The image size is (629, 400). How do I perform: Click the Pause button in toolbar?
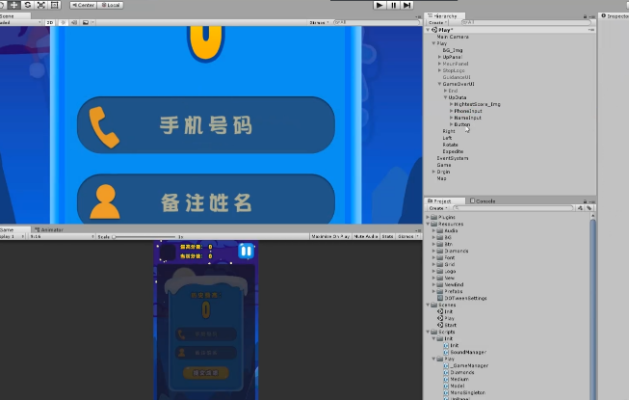[x=394, y=5]
